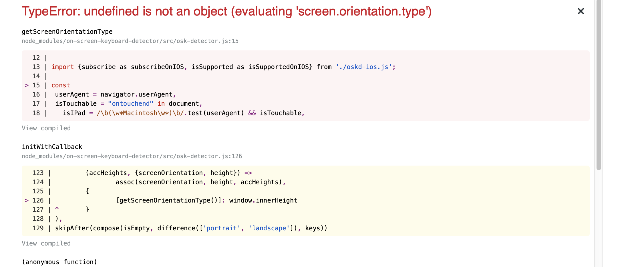This screenshot has height=267, width=644.
Task: Click the './oskd-ios.js' string in code
Action: click(364, 67)
